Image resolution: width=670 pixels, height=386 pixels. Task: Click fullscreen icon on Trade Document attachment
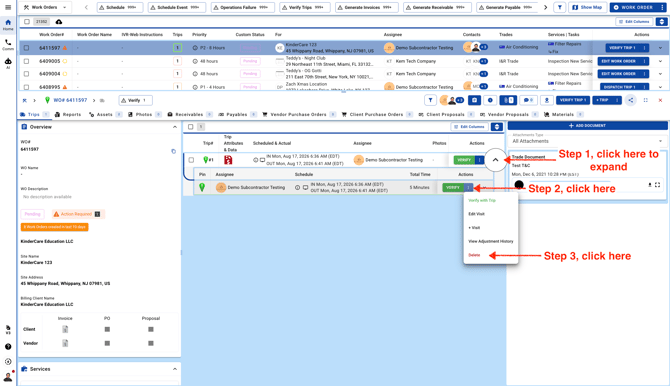(x=657, y=185)
